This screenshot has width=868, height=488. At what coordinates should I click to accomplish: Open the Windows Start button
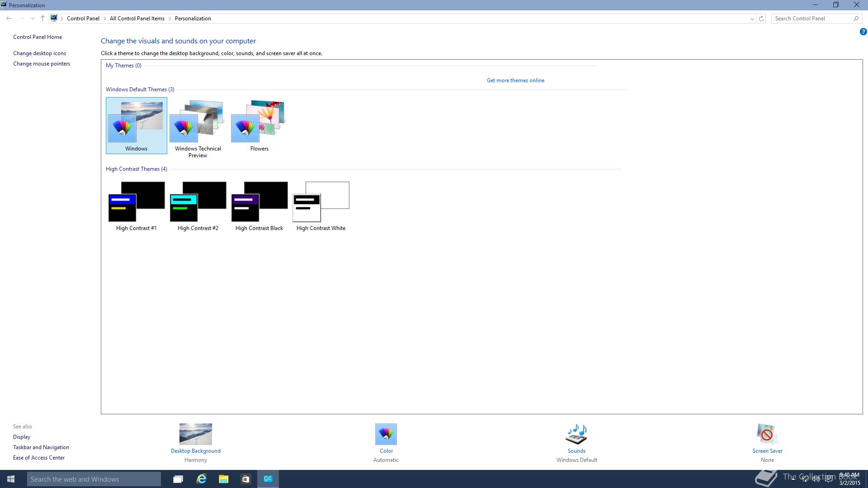[11, 479]
